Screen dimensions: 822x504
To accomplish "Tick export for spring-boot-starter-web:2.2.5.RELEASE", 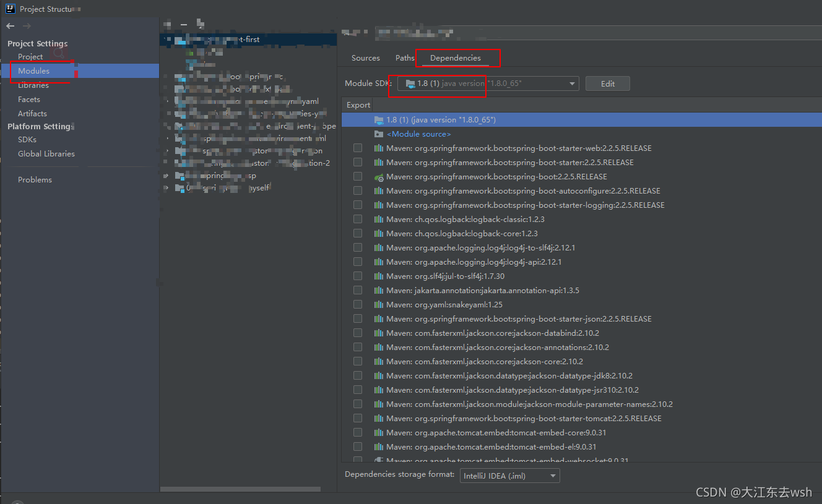I will tap(358, 148).
